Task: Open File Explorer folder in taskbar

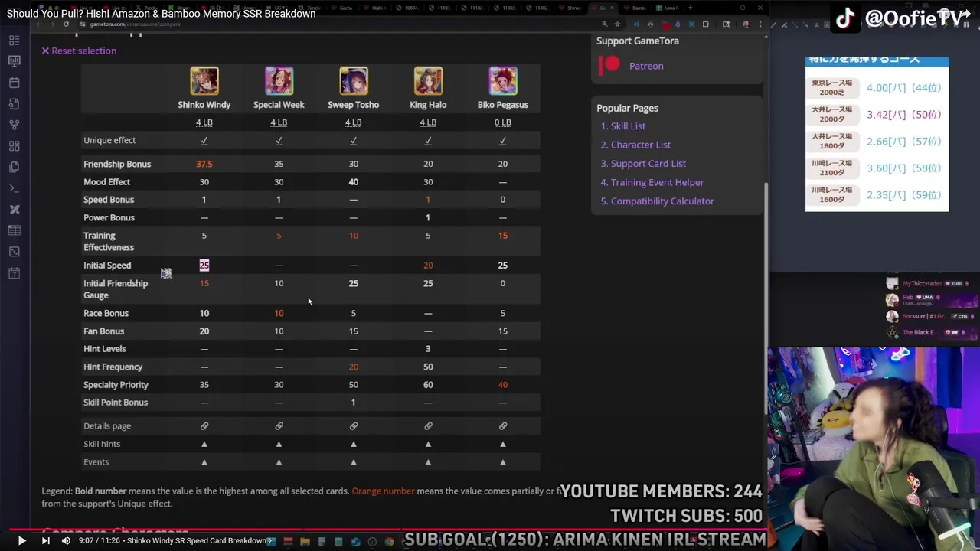Action: click(x=305, y=542)
